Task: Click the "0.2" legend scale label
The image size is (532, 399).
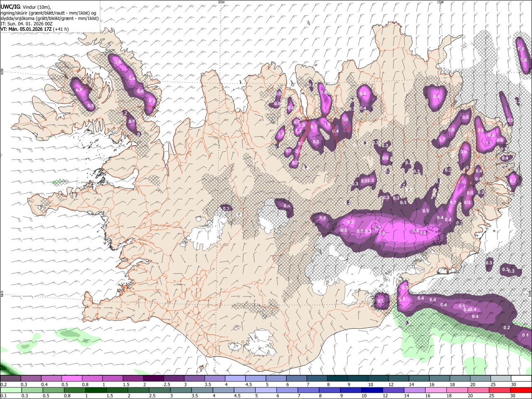Action: [x=3, y=384]
